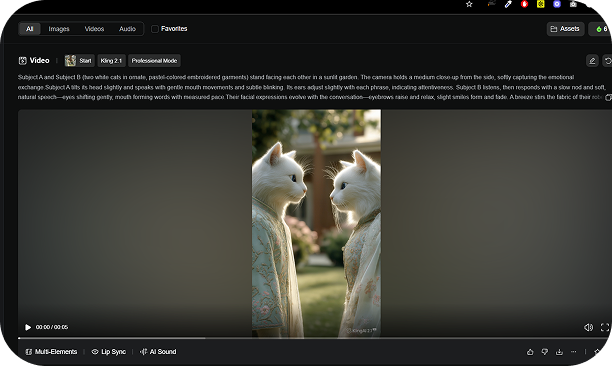Download the generated video
The height and width of the screenshot is (366, 612).
pos(559,352)
